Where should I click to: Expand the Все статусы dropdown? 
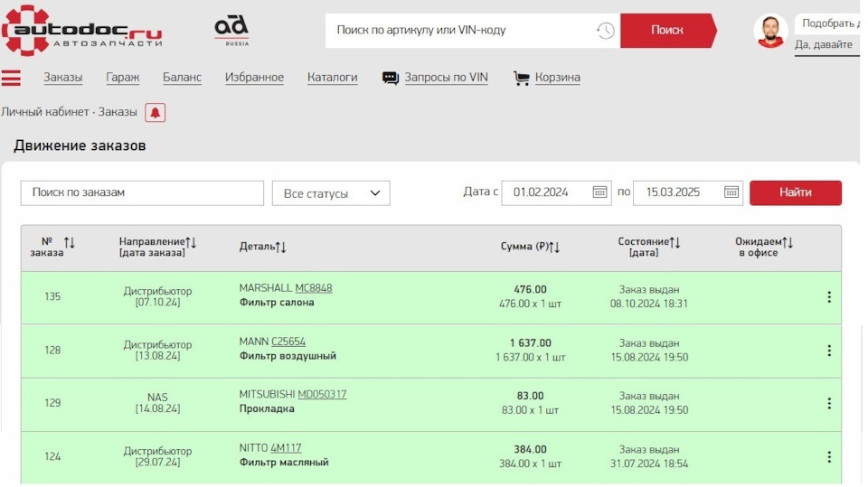(x=331, y=193)
